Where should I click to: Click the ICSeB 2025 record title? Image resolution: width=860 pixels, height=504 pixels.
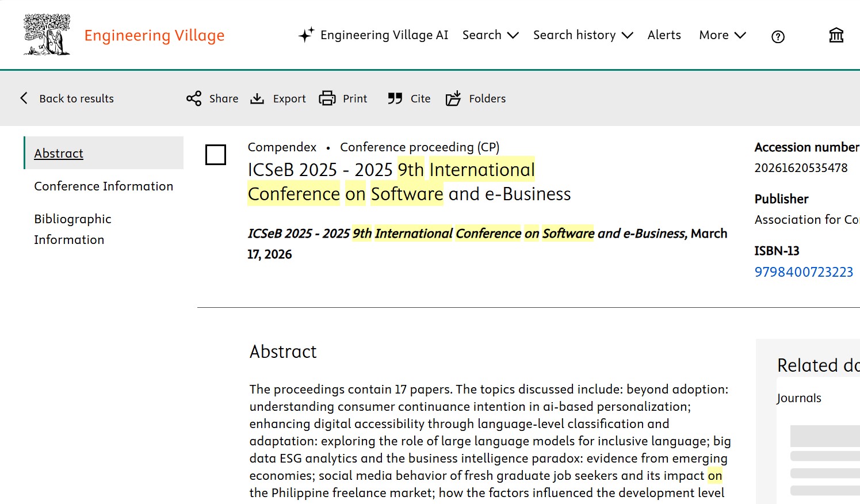pyautogui.click(x=409, y=182)
